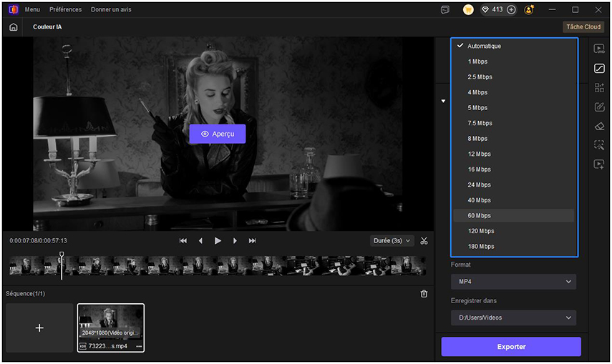Add a new sequence with plus tile
The image size is (612, 364).
pos(39,328)
